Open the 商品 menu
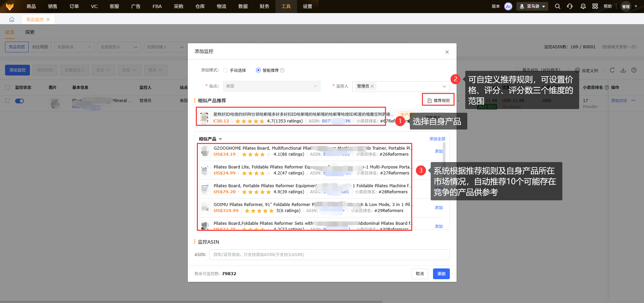Screen dimensions: 644x303 pos(31,6)
